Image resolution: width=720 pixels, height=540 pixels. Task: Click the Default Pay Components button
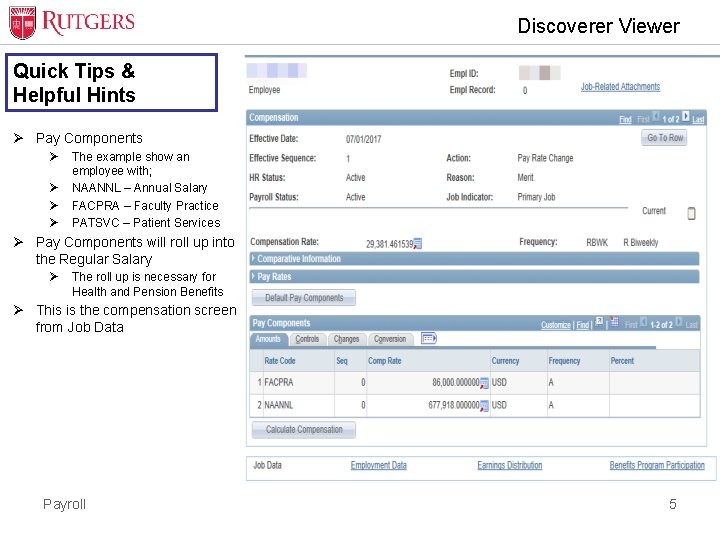(x=304, y=298)
